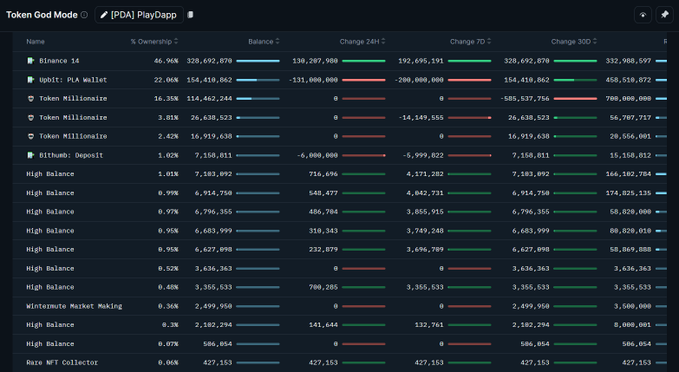Click the first Token Millionaire label icon

[30, 99]
